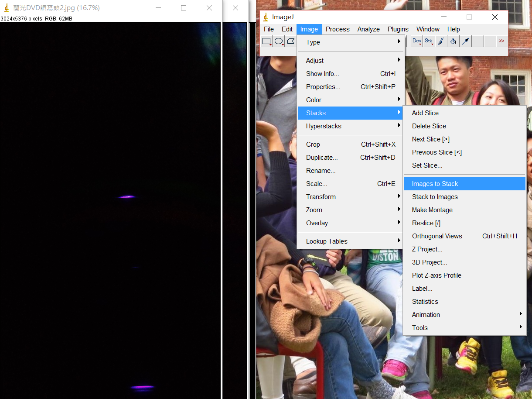Choose Next Slice [>]
The width and height of the screenshot is (532, 399).
tap(465, 139)
